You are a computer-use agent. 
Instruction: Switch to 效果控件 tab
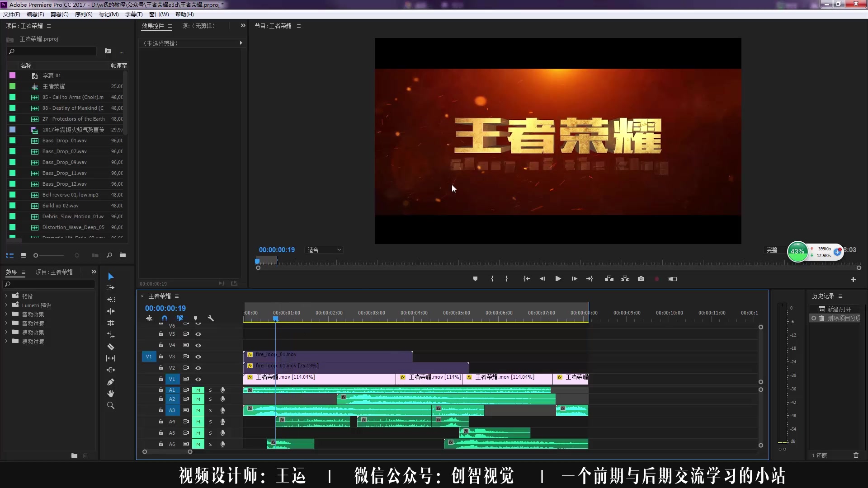[x=152, y=26]
